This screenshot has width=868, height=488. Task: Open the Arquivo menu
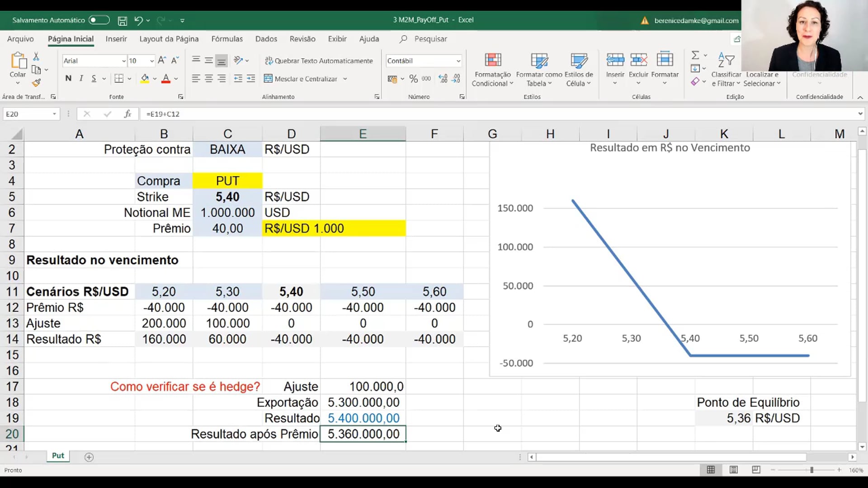point(20,39)
